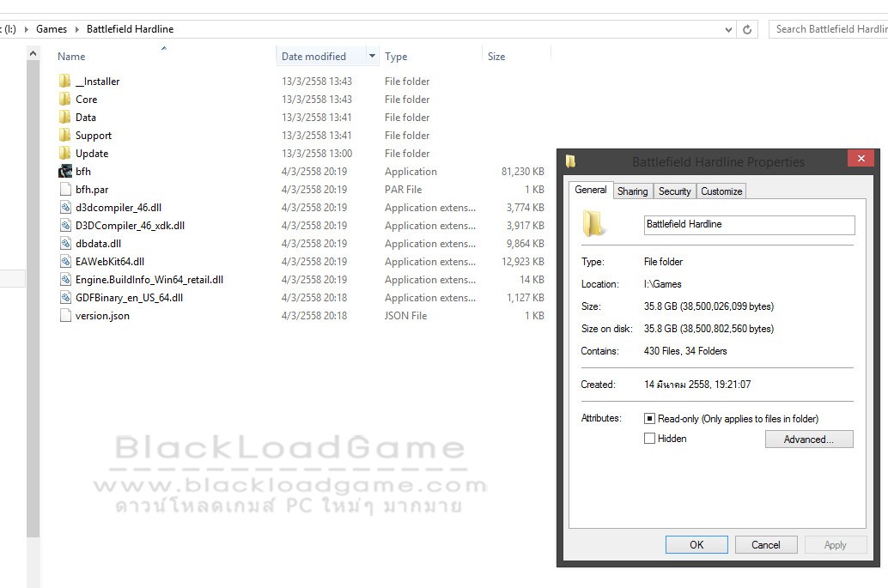Click the I:\Games location value
Screen dimensions: 888x588
[x=663, y=284]
